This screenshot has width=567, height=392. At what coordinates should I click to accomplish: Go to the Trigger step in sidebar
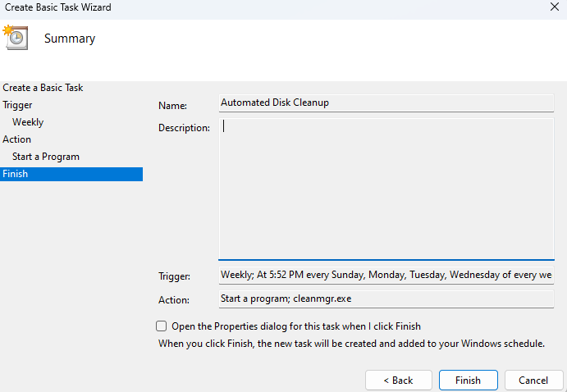(18, 105)
